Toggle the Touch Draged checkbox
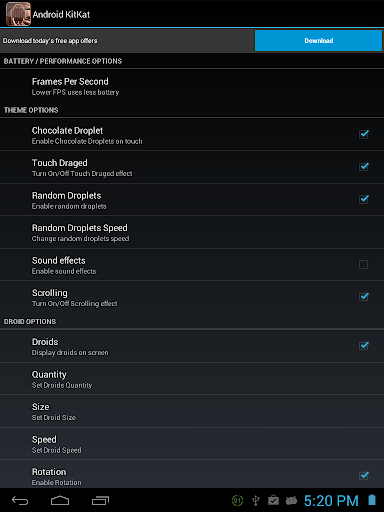Image resolution: width=384 pixels, height=512 pixels. click(364, 167)
